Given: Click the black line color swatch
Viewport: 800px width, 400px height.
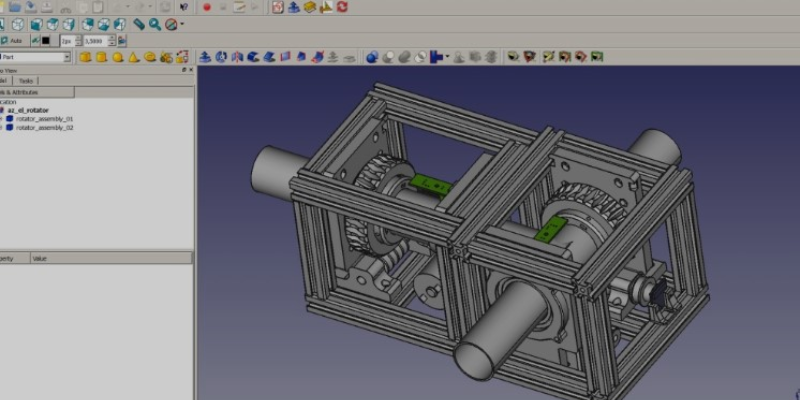Looking at the screenshot, I should (x=45, y=41).
